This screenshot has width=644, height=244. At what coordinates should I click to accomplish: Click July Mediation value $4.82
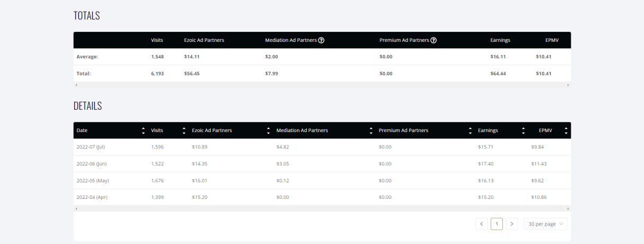[283, 147]
